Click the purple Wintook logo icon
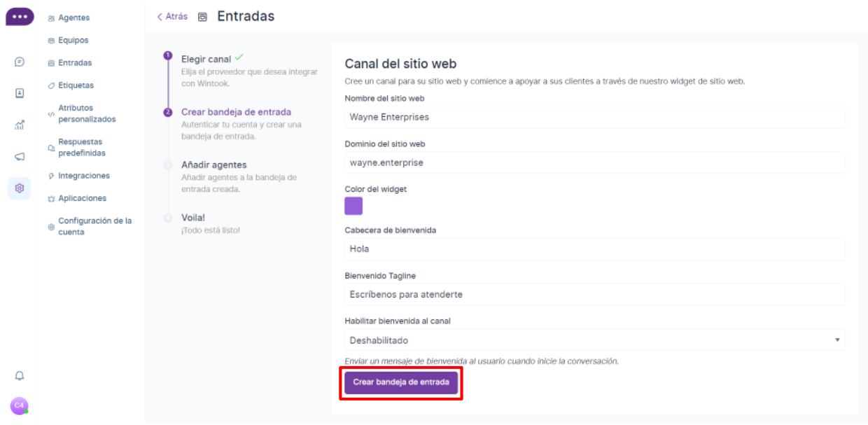 20,17
